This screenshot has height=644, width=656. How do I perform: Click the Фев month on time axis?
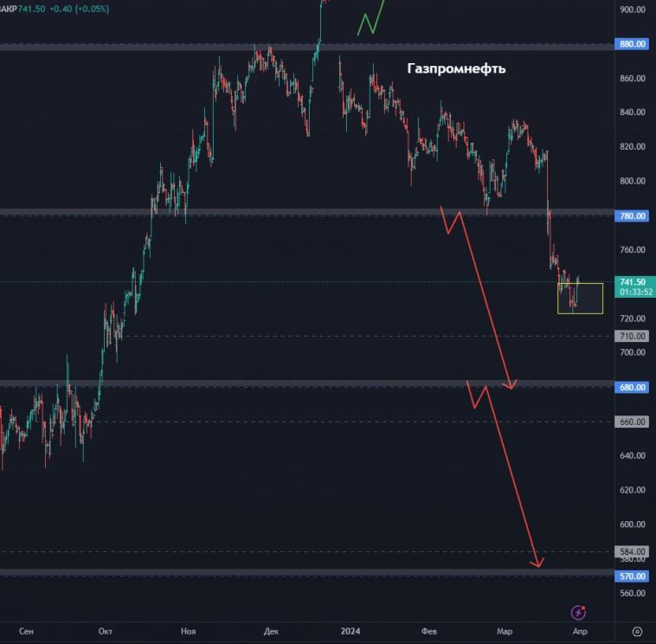tap(429, 631)
